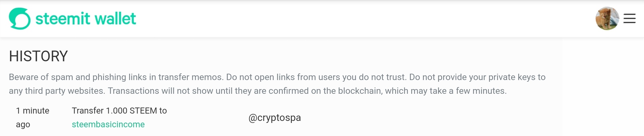Click the word "steemit" in the header logo
Image resolution: width=644 pixels, height=136 pixels.
(63, 19)
